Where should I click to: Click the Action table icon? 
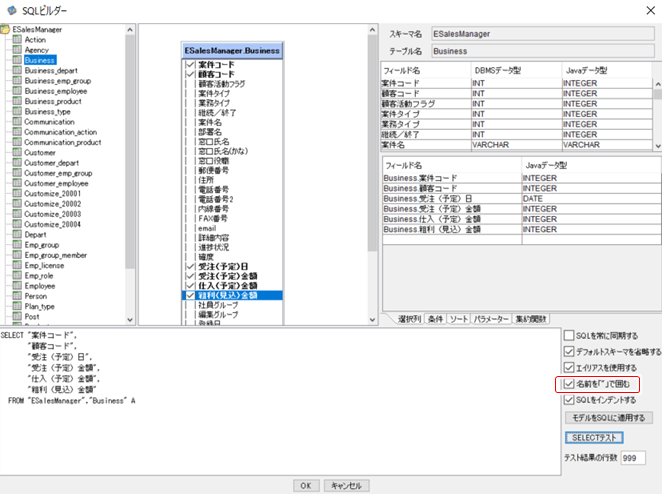coord(17,39)
